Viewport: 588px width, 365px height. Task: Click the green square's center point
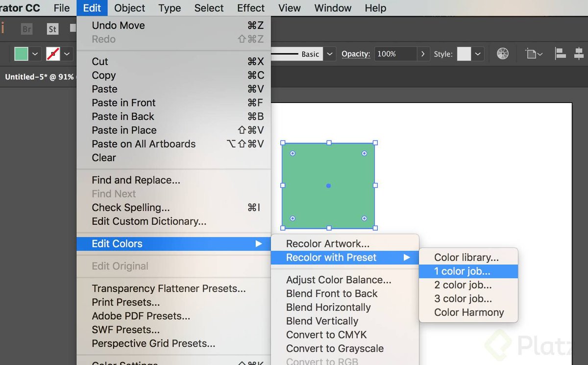(x=328, y=185)
